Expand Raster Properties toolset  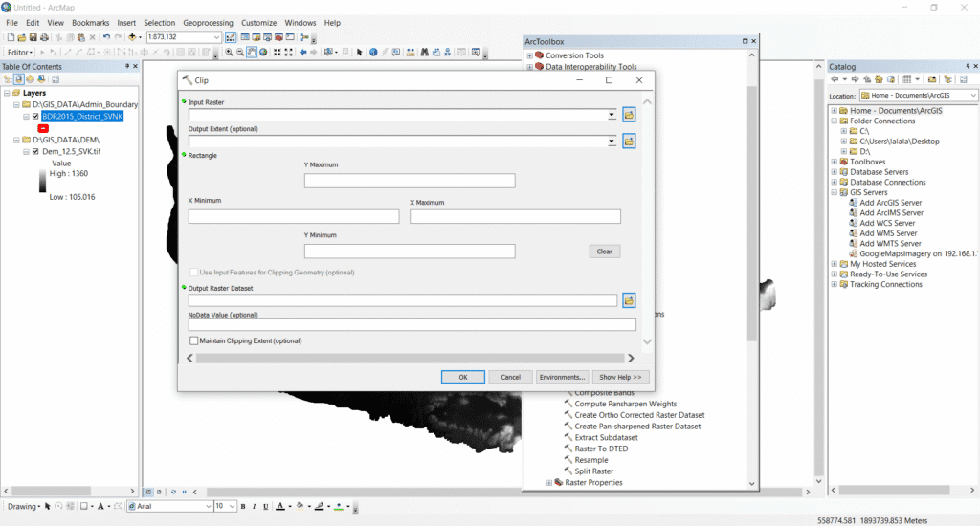[549, 483]
